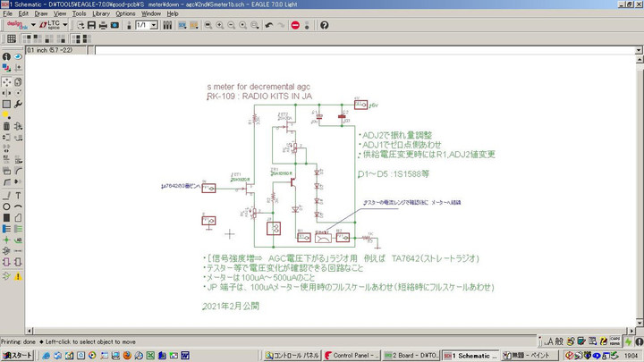Open the Library menu

pyautogui.click(x=101, y=13)
